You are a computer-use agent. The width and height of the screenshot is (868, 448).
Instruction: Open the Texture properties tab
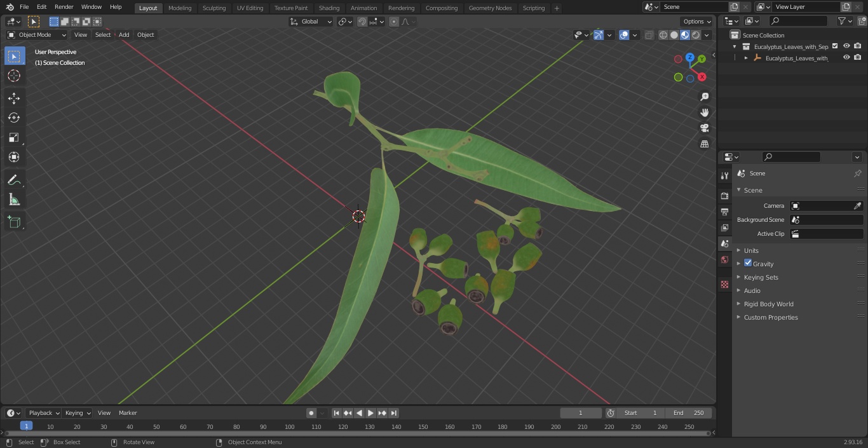[724, 285]
